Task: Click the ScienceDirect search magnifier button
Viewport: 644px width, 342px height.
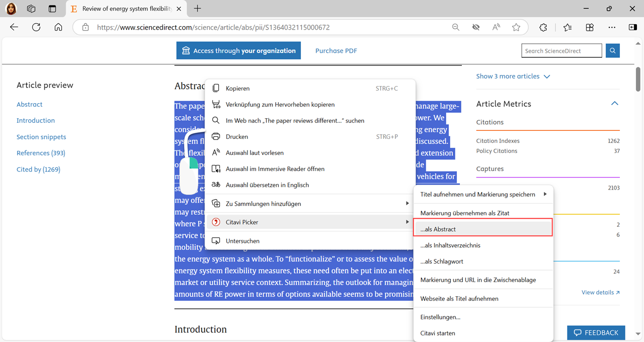Action: 612,51
